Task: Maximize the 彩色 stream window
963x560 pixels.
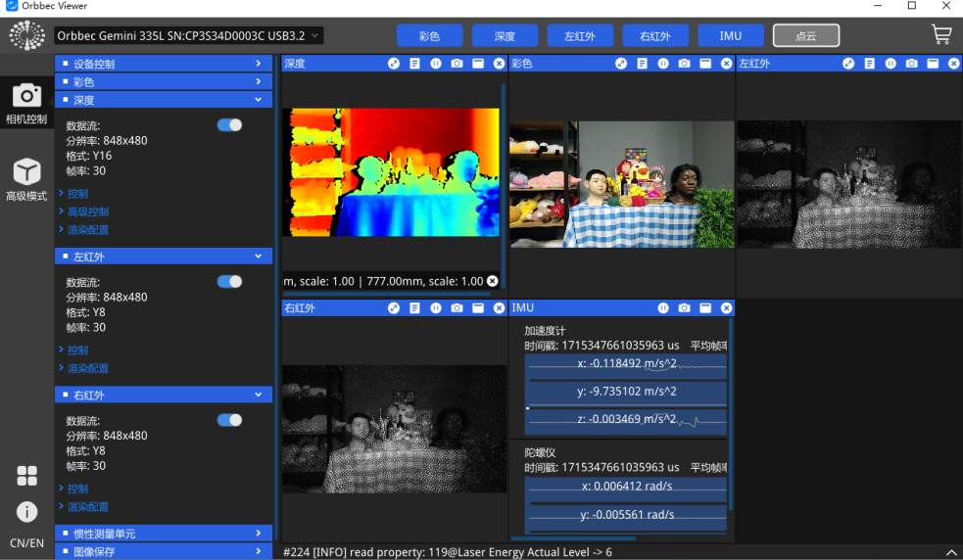Action: (x=705, y=64)
